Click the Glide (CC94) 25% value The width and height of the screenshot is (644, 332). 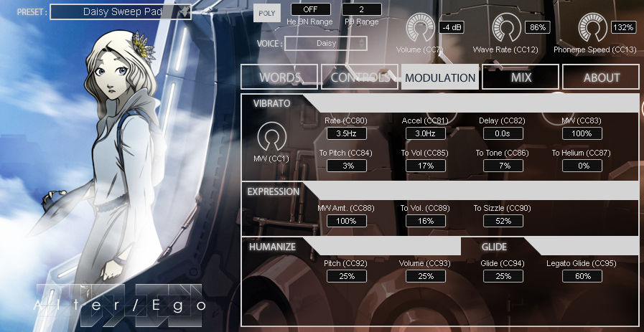[x=503, y=276]
